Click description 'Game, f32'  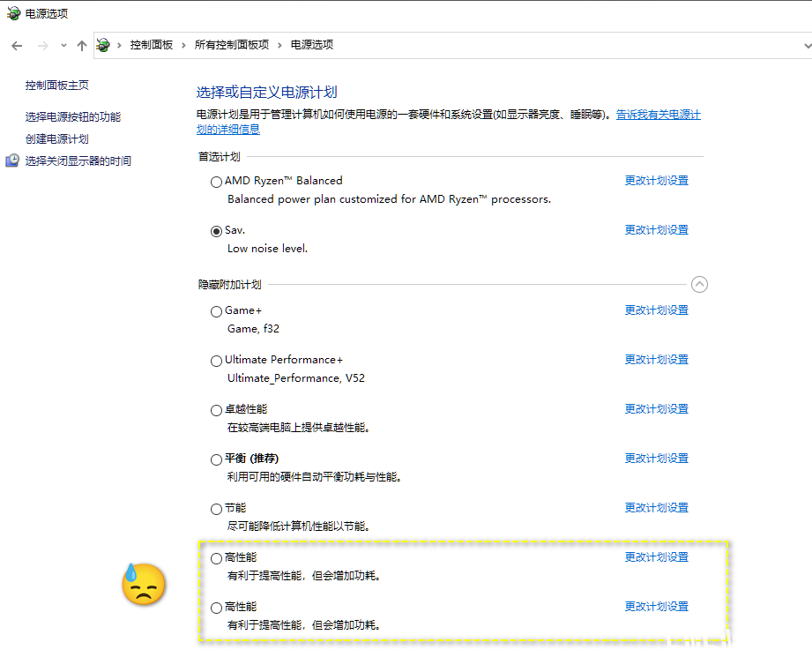coord(253,329)
